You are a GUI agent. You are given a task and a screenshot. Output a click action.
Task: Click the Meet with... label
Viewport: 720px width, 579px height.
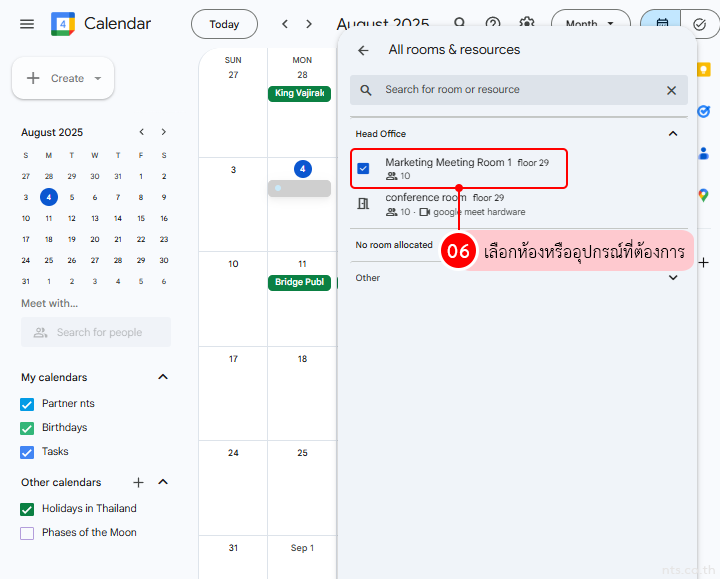click(x=50, y=304)
